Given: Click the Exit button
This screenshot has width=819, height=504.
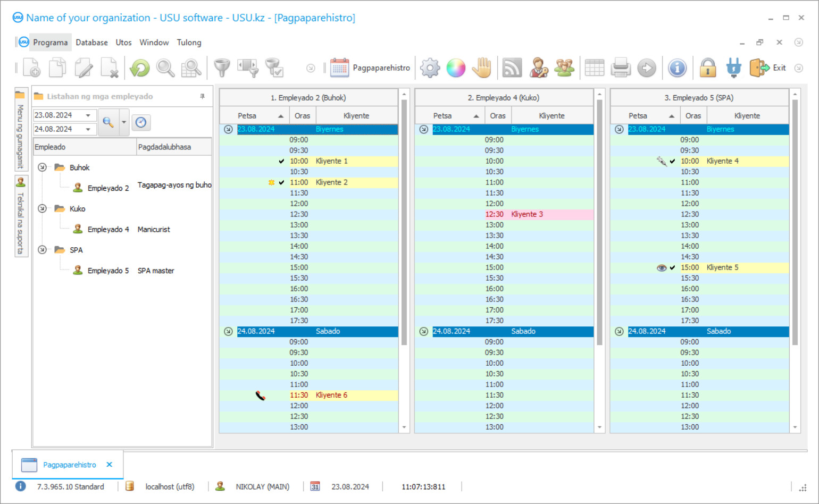Looking at the screenshot, I should tap(768, 68).
